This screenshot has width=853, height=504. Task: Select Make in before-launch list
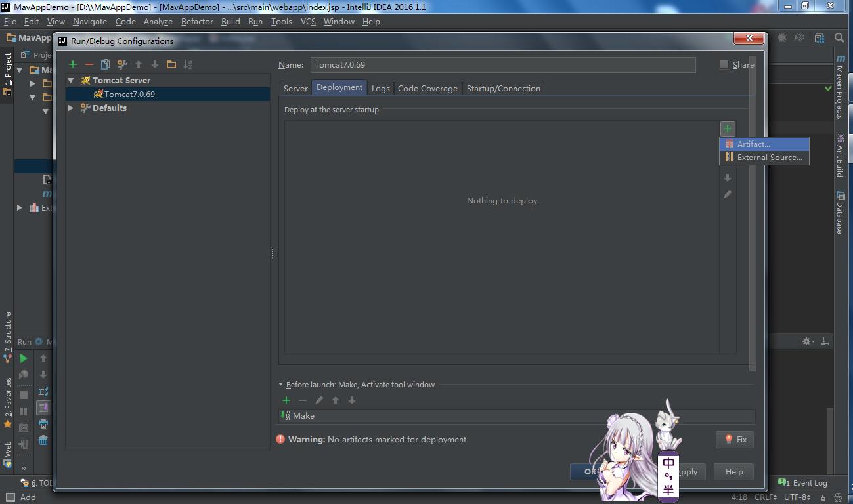click(x=517, y=415)
